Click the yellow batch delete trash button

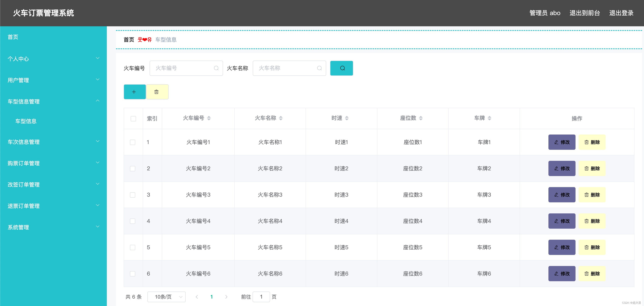[157, 92]
